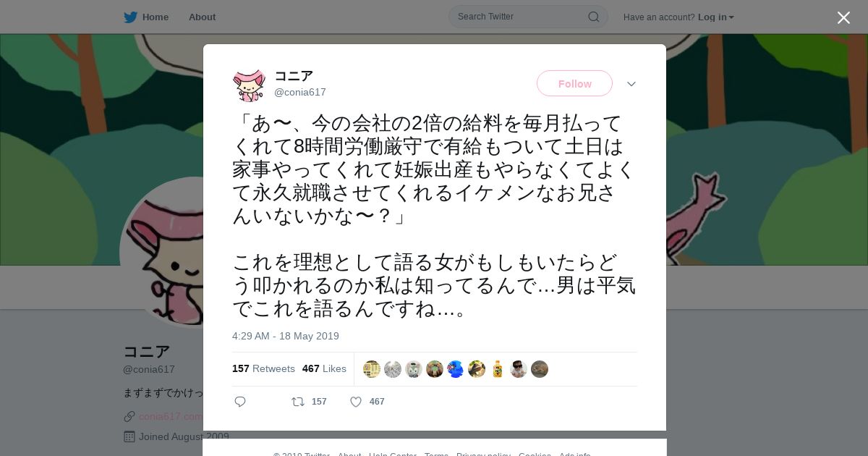Image resolution: width=868 pixels, height=456 pixels.
Task: Click the search magnifier icon
Action: (593, 17)
